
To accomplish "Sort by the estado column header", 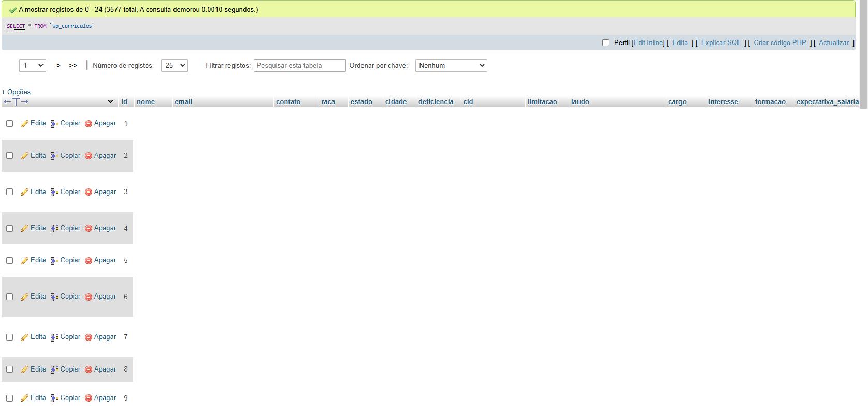I will point(361,101).
